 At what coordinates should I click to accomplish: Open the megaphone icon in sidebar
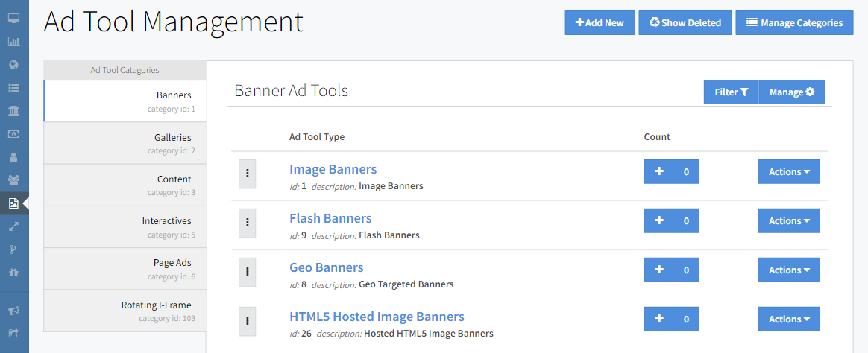[13, 310]
